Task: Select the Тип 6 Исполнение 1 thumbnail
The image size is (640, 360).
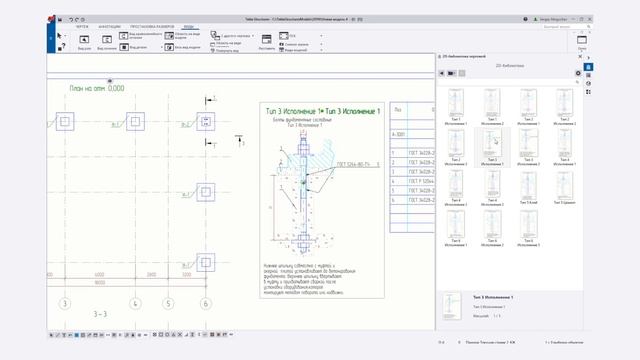Action: pos(456,228)
